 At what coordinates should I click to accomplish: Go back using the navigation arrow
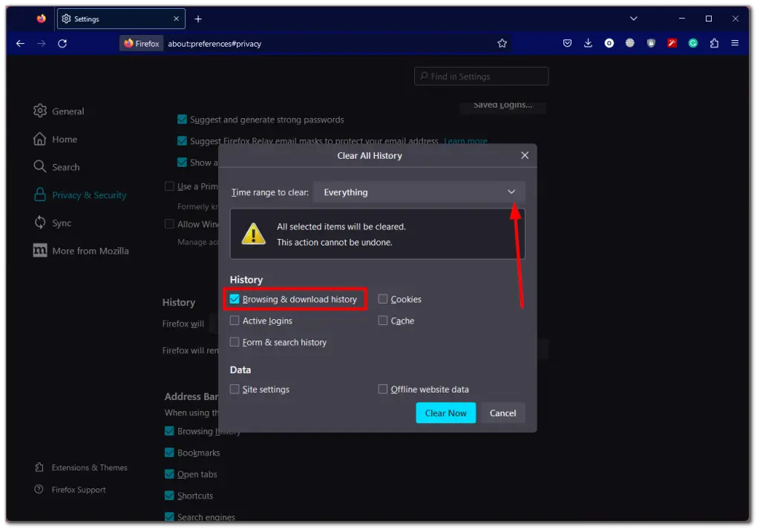click(x=20, y=43)
